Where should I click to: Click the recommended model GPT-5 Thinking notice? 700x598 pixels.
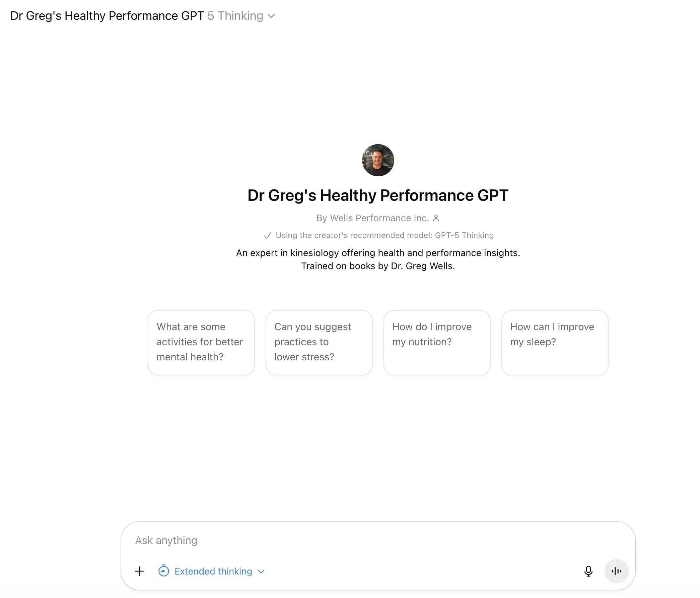[384, 235]
